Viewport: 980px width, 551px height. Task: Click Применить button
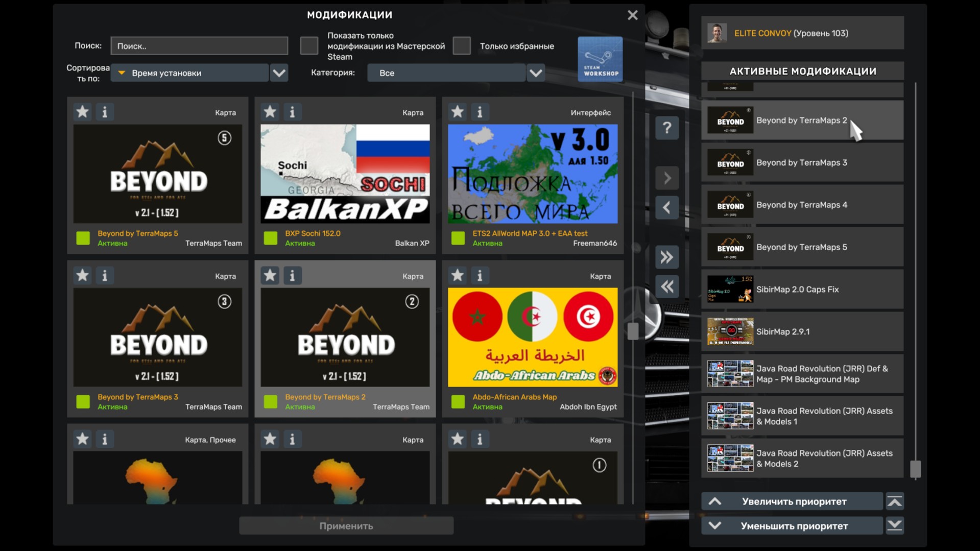346,526
